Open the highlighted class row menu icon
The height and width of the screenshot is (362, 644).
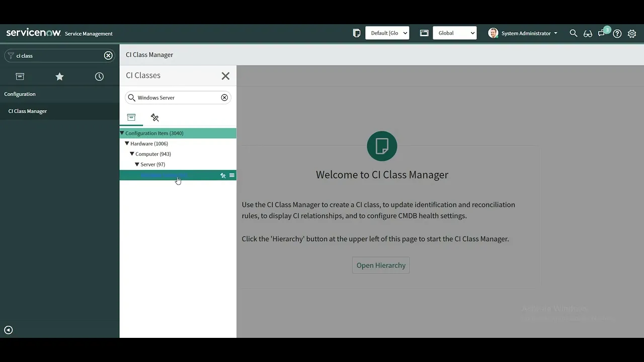tap(232, 175)
